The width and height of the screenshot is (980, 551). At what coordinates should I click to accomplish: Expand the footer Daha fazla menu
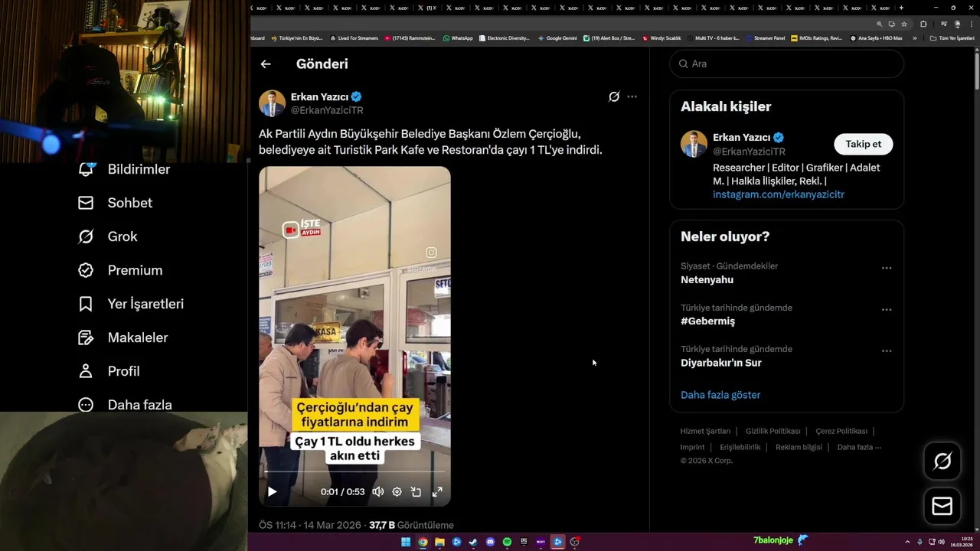pos(859,447)
